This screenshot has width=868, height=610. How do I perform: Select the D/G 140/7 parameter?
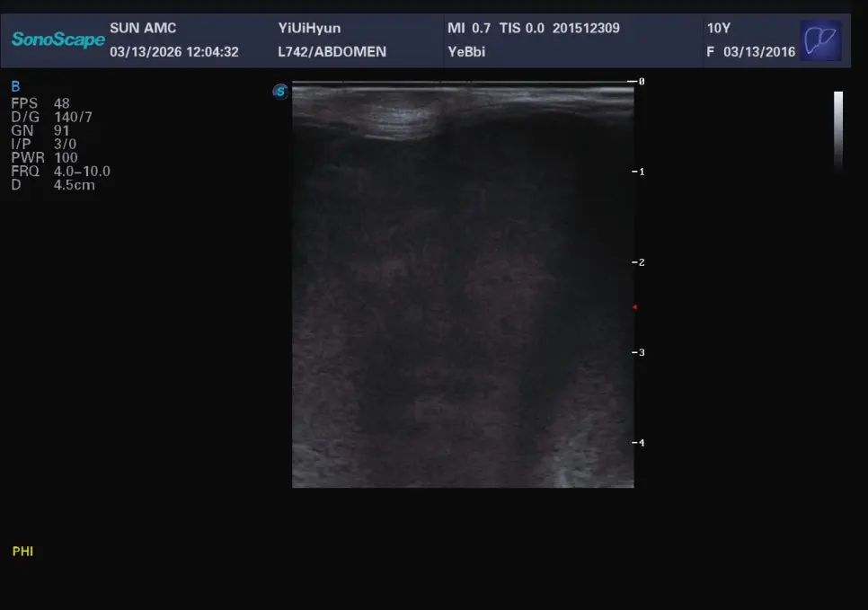click(x=51, y=117)
